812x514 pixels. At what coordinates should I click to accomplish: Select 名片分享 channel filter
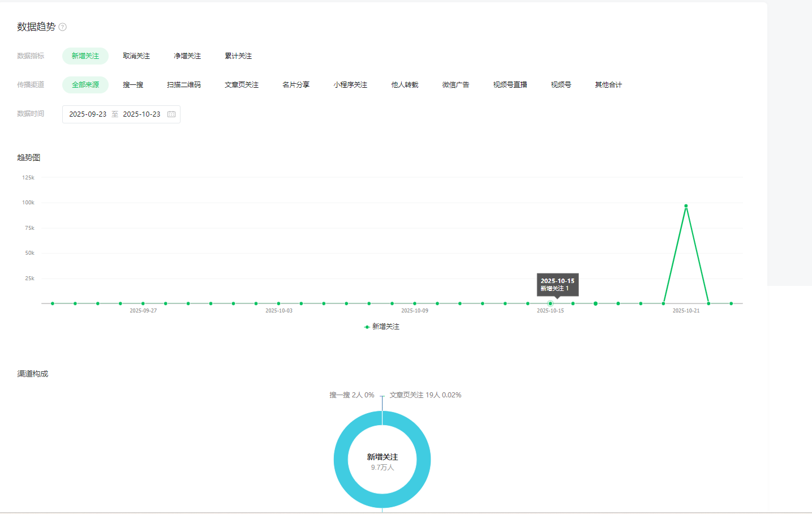[296, 85]
